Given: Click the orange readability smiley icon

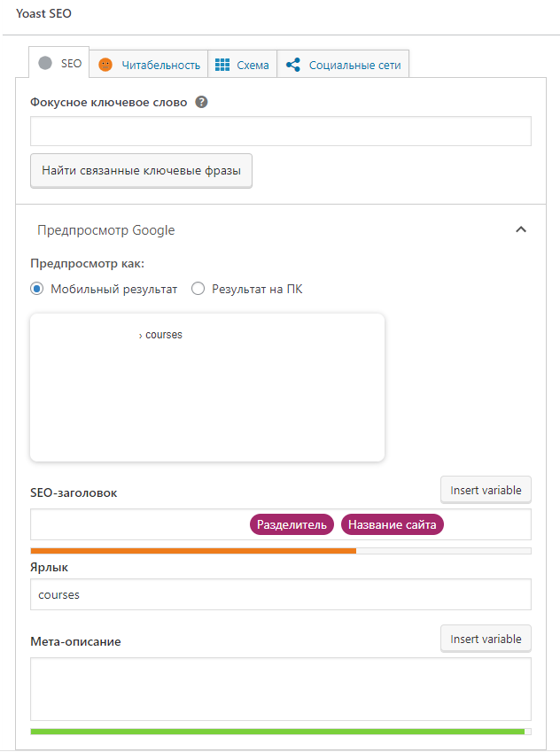Looking at the screenshot, I should click(105, 65).
